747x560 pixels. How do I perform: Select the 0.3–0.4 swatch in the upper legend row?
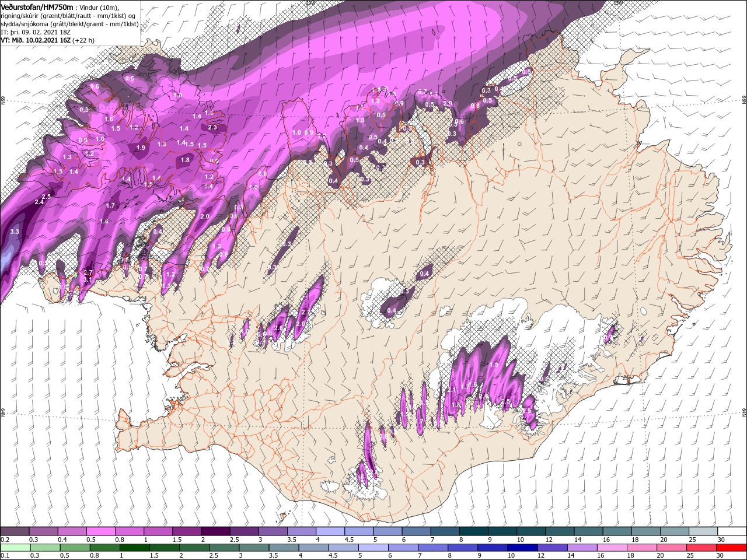click(43, 531)
